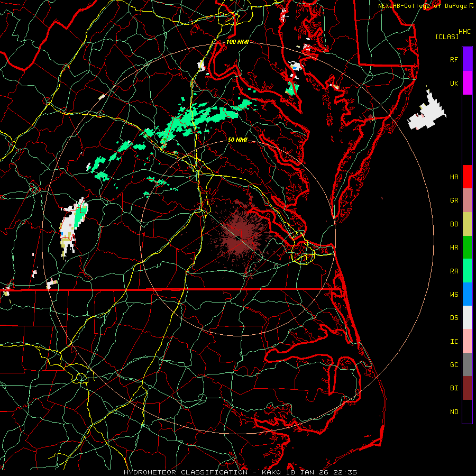Click the HHC product code label
Image resolution: width=476 pixels, height=476 pixels.
coord(465,32)
